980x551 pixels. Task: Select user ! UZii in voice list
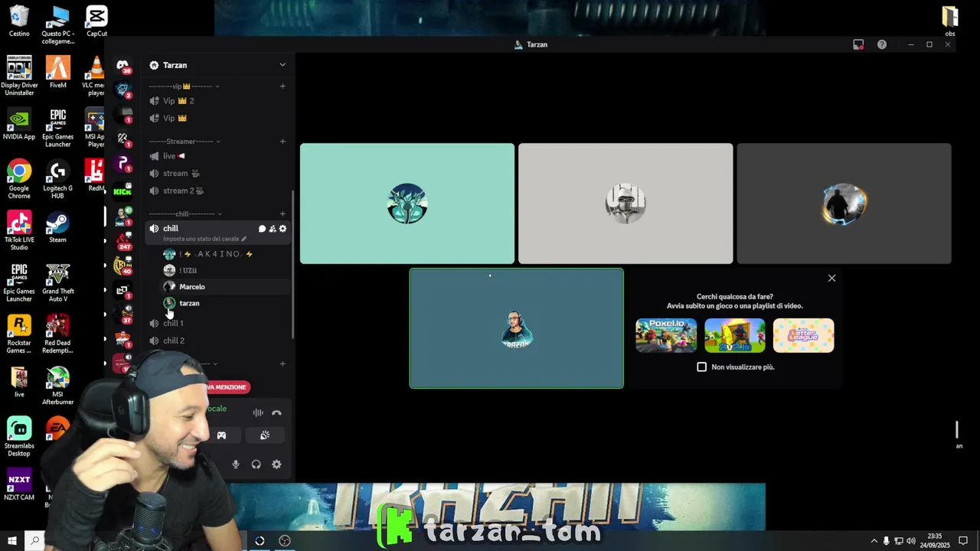pyautogui.click(x=225, y=271)
